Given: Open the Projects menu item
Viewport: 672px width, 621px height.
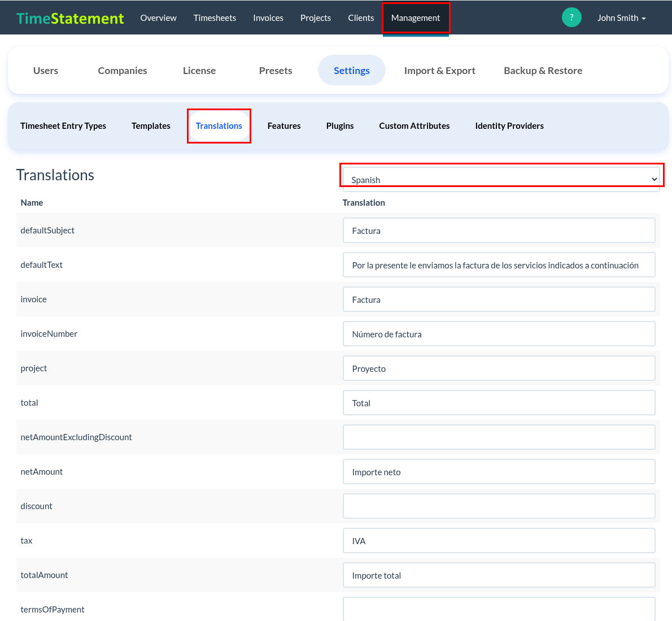Looking at the screenshot, I should (x=316, y=18).
